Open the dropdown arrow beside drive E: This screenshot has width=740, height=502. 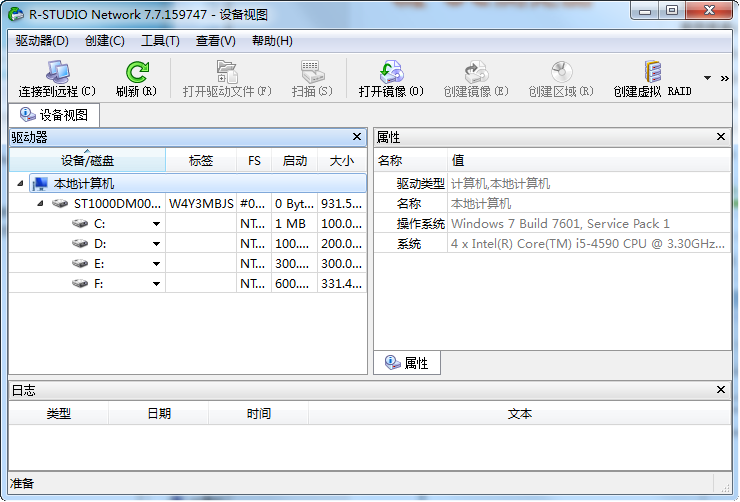[156, 264]
